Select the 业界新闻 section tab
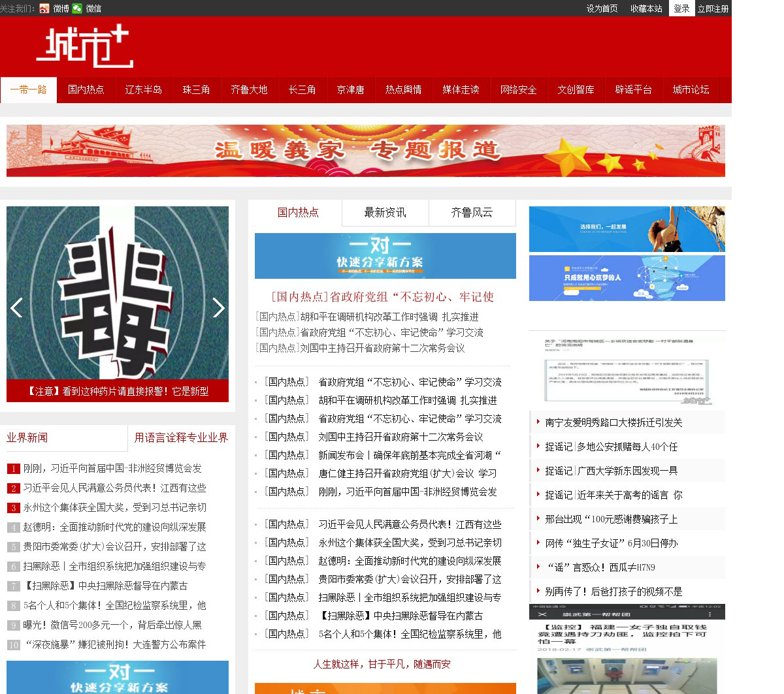This screenshot has width=784, height=694. coord(27,437)
